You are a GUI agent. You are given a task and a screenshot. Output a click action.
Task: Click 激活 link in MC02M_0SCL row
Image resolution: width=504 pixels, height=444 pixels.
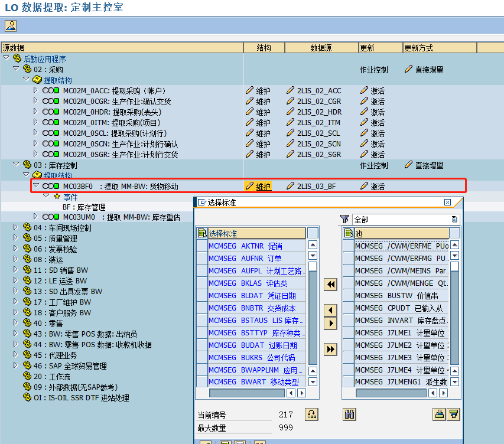coord(378,133)
